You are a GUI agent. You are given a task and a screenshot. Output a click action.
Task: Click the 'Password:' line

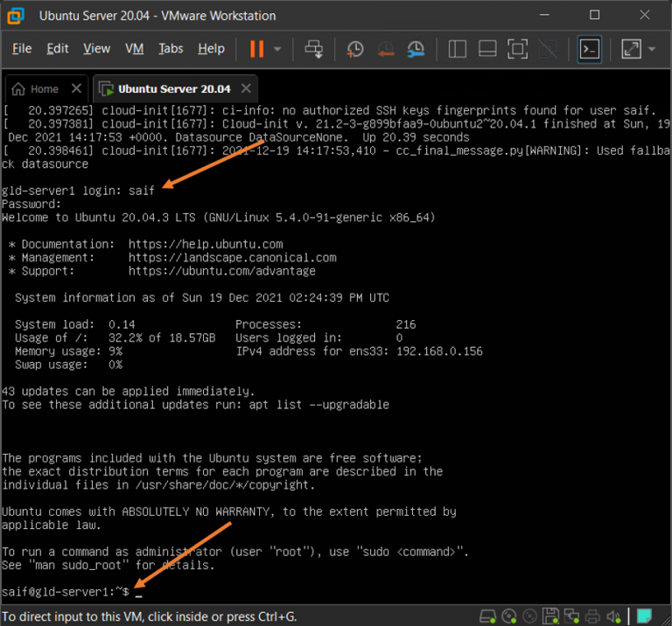(31, 205)
